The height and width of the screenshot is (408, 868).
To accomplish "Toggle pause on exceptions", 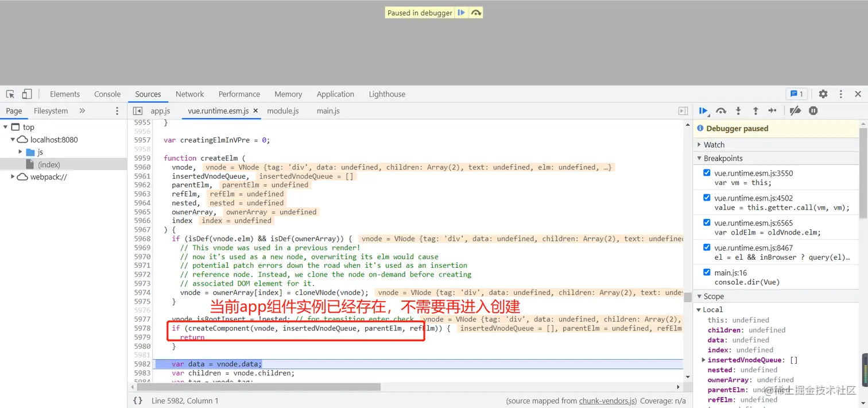I will [813, 111].
